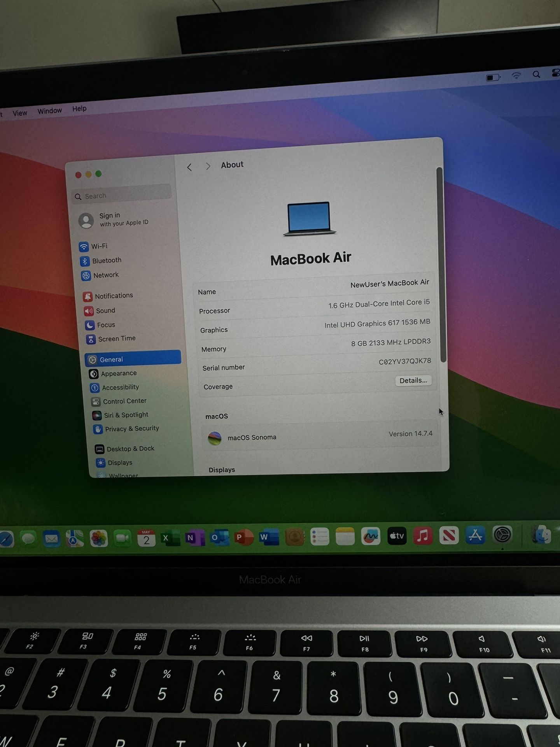
Task: Select Bluetooth in the sidebar
Action: pyautogui.click(x=101, y=261)
